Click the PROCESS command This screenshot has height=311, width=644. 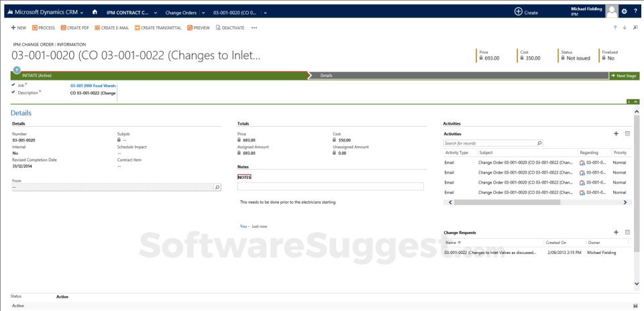44,28
